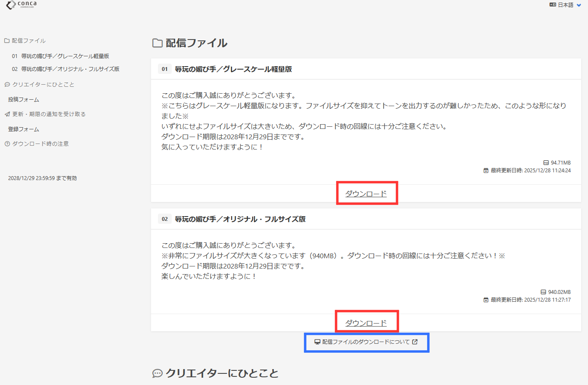This screenshot has height=385, width=588.
Task: Click the language translate icon
Action: pos(553,5)
